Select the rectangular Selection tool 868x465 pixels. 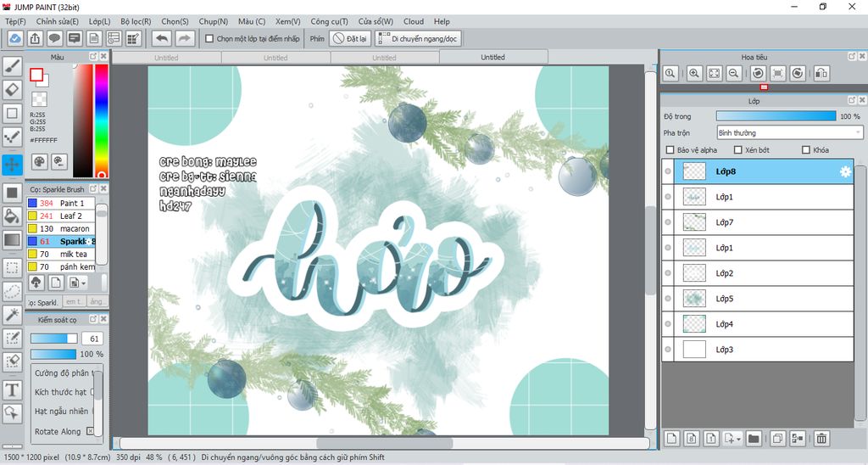[12, 267]
